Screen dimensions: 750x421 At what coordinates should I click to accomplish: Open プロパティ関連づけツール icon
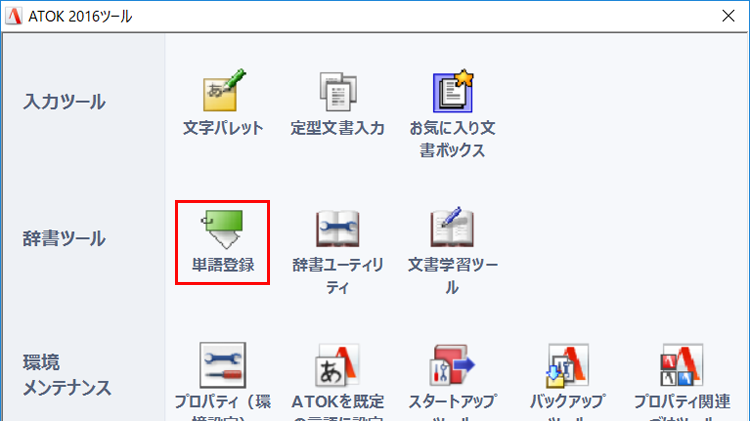tap(682, 365)
